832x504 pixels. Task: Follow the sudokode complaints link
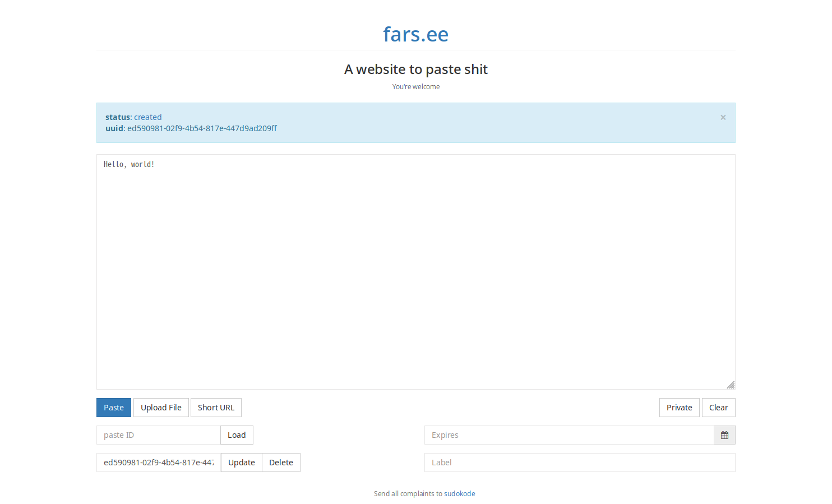click(459, 494)
